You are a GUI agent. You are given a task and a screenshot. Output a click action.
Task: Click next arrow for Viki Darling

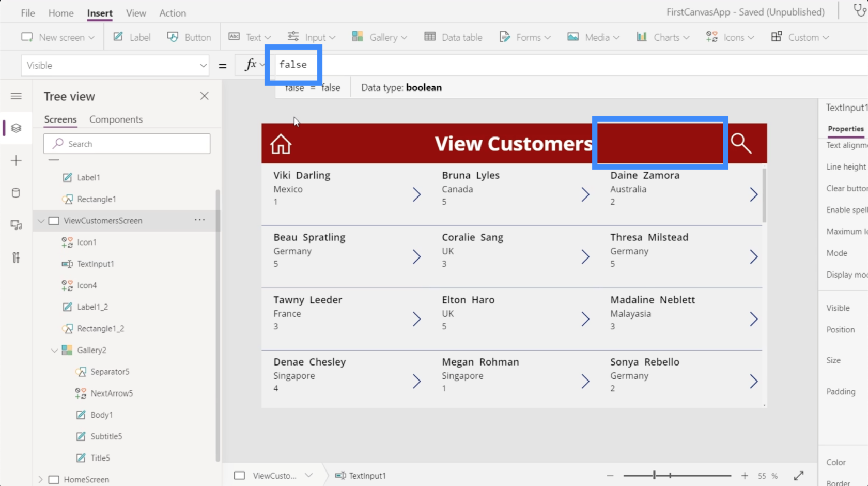(x=416, y=194)
